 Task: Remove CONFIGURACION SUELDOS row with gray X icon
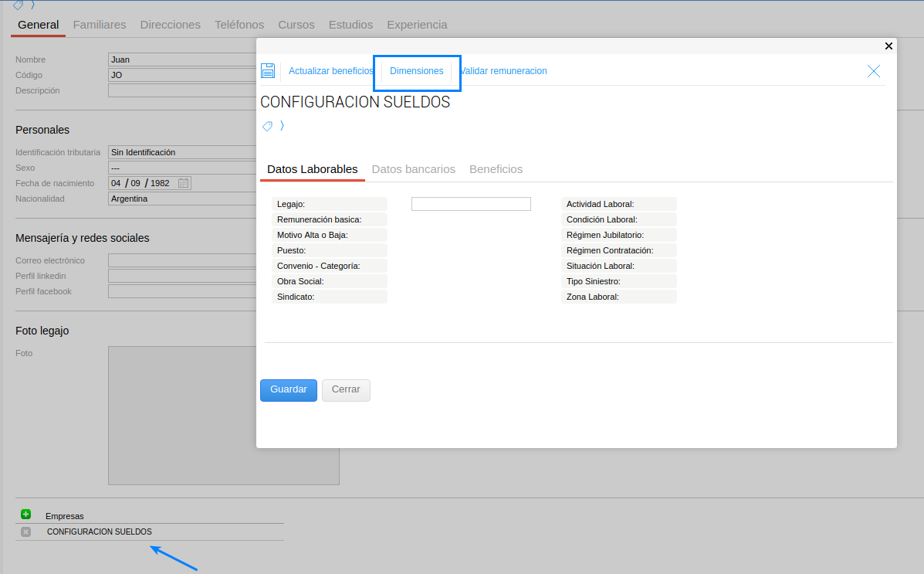click(26, 532)
